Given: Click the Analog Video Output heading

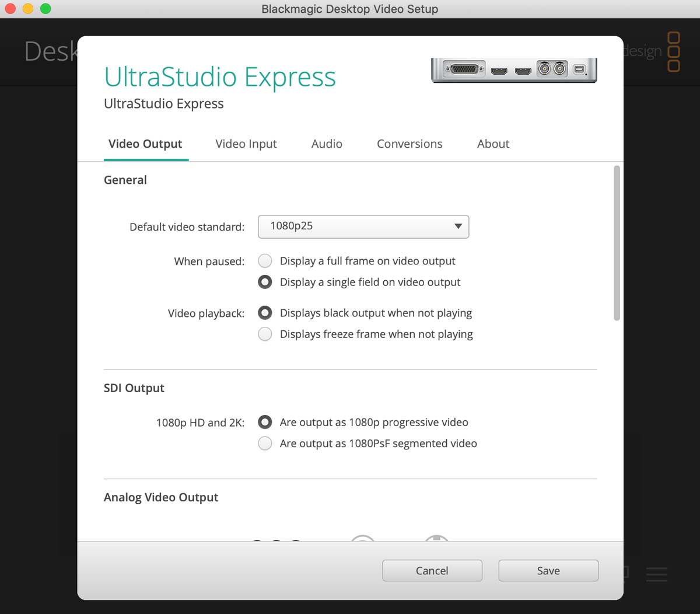Looking at the screenshot, I should click(161, 497).
